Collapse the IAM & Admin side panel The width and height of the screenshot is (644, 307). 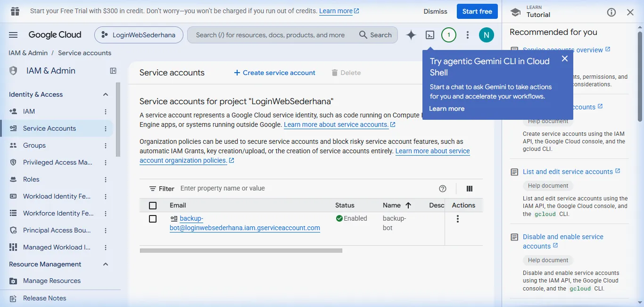[x=113, y=71]
